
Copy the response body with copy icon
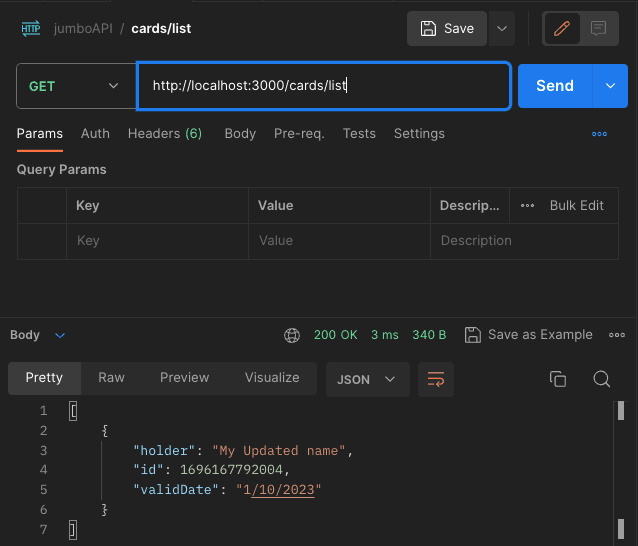click(x=558, y=379)
